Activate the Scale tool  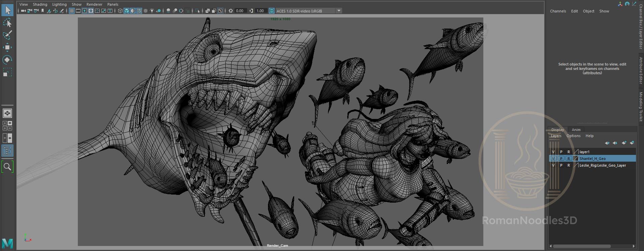(7, 72)
